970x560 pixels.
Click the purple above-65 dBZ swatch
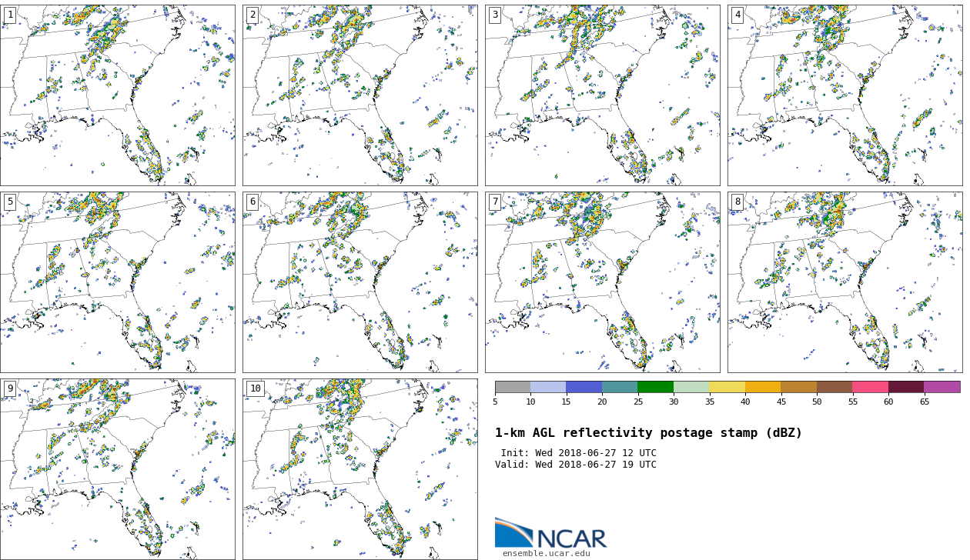pos(942,387)
